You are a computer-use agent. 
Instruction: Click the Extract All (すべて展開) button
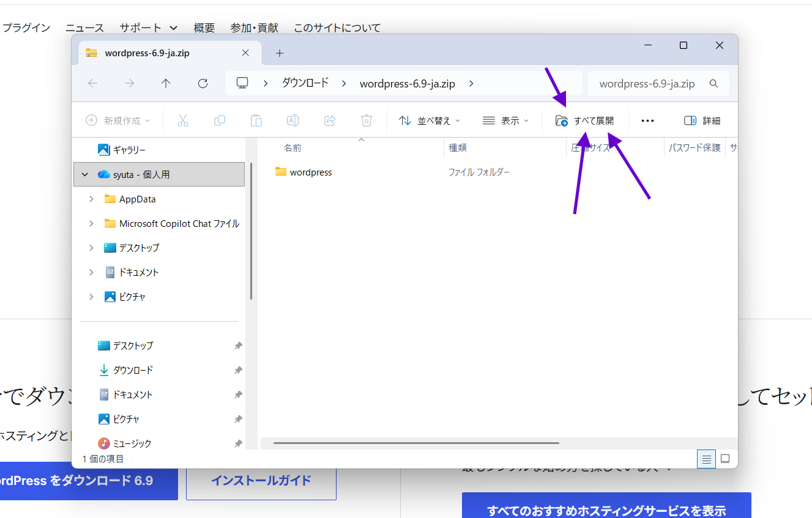[x=584, y=121]
